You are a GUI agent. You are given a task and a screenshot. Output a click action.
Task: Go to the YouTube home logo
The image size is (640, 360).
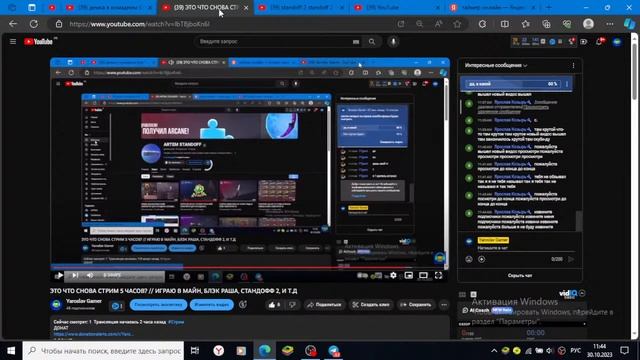[x=39, y=42]
